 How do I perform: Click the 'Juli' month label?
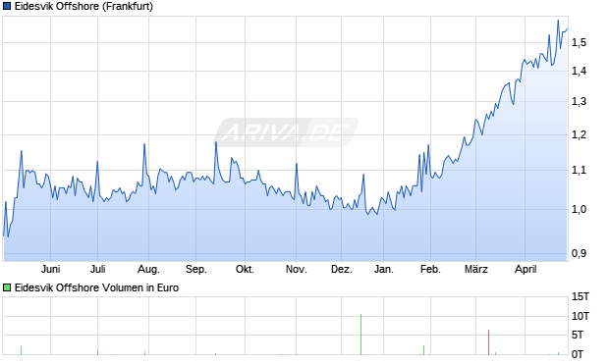(x=98, y=269)
